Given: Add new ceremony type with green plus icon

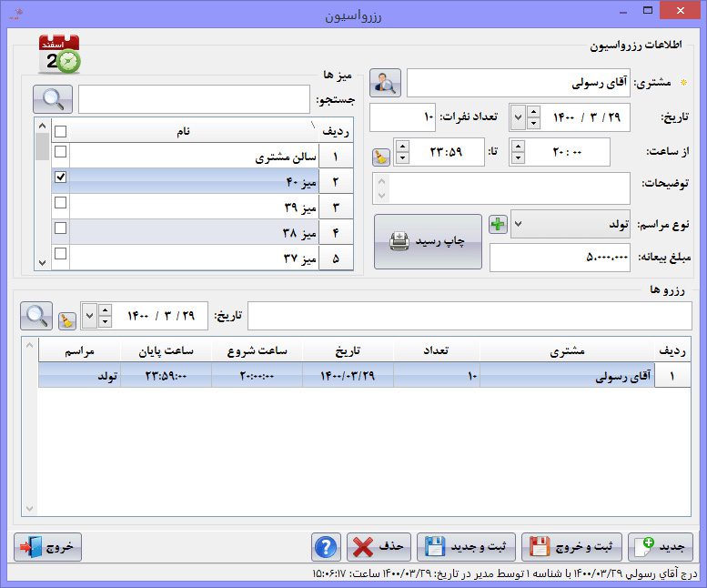Looking at the screenshot, I should coord(498,224).
